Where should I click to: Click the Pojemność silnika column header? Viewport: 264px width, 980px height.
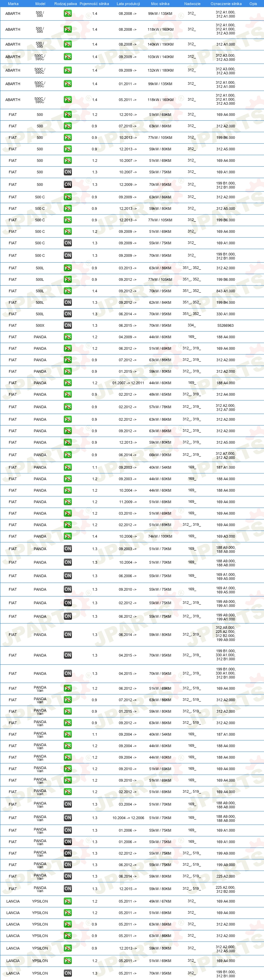[x=94, y=4]
